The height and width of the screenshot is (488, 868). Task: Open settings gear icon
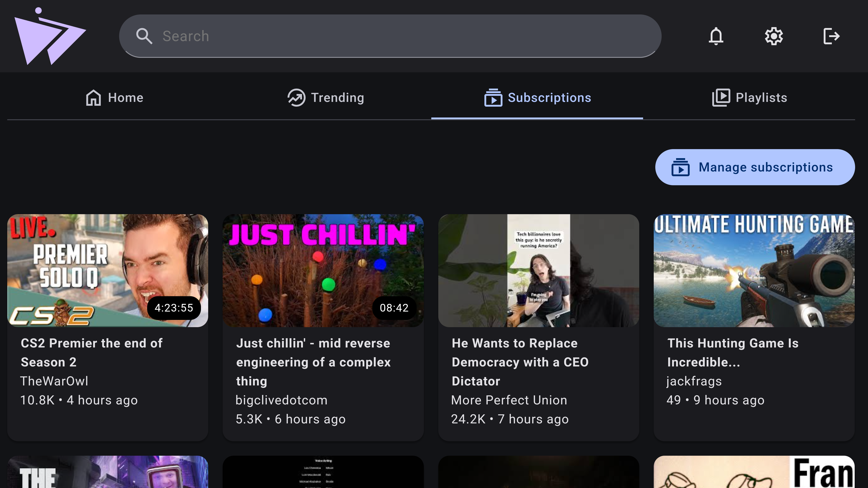point(774,36)
